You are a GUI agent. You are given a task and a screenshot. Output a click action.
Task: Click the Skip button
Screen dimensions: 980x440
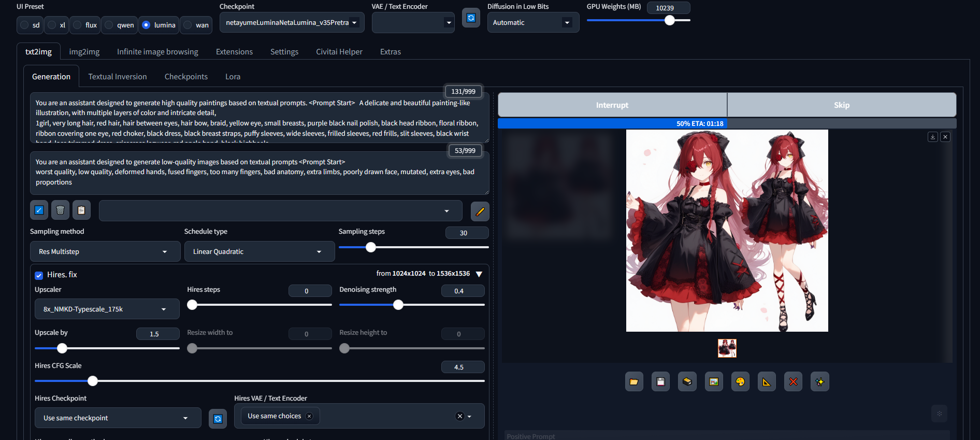842,105
